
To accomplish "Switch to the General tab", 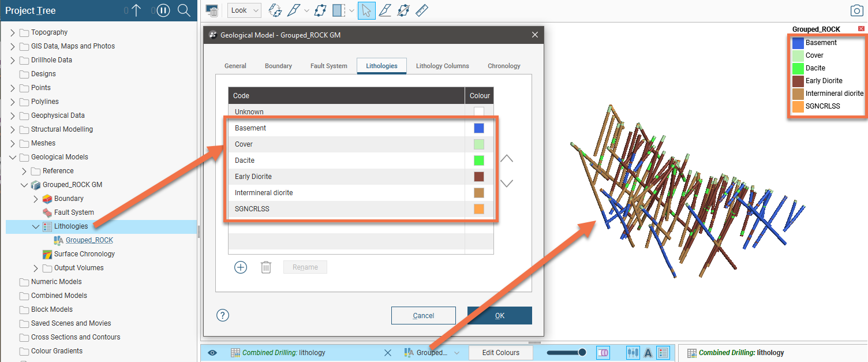I will (235, 66).
